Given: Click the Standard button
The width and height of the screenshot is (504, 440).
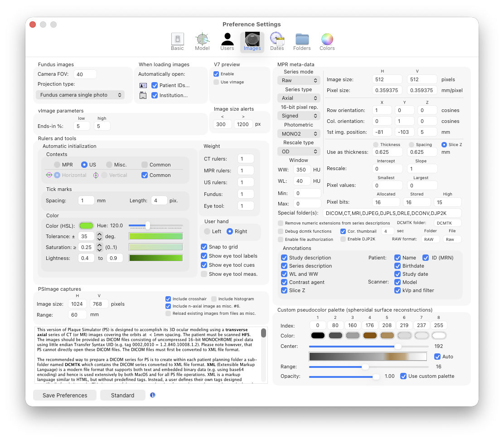Looking at the screenshot, I should coord(122,395).
